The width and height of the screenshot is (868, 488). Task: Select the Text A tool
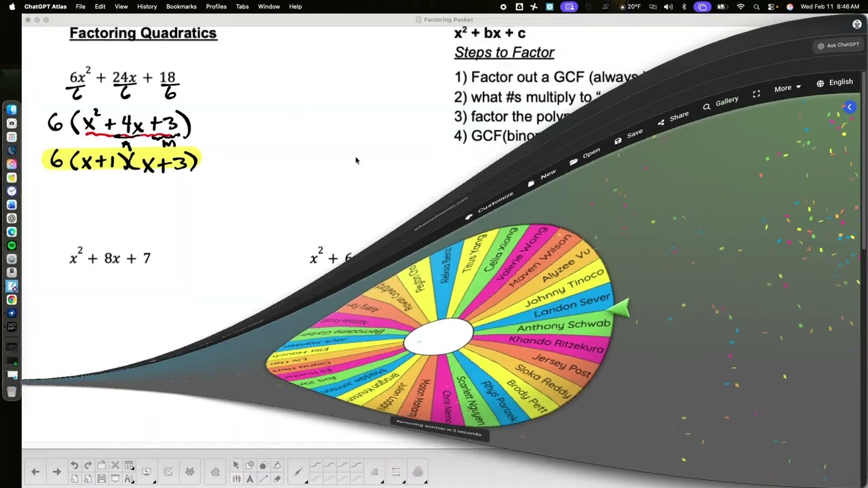pos(250,479)
